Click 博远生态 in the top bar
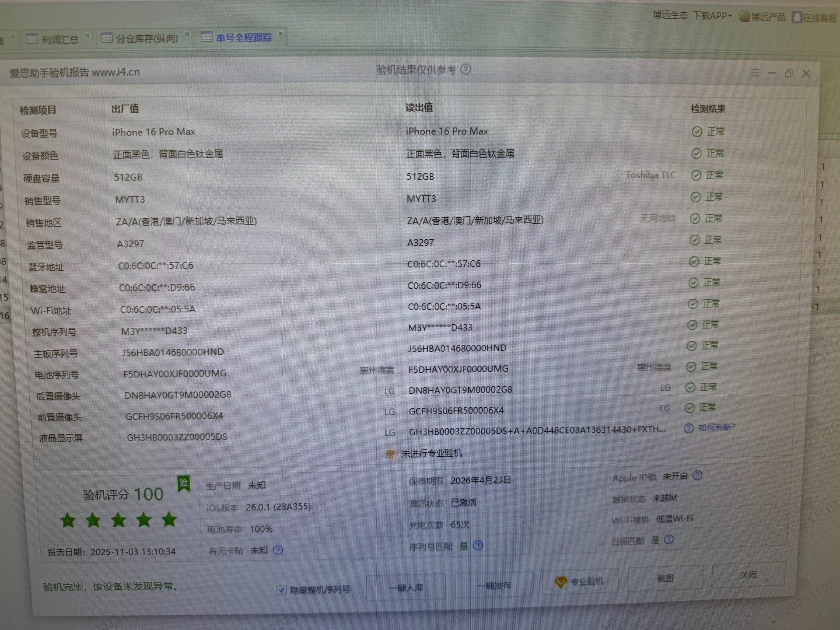 670,15
